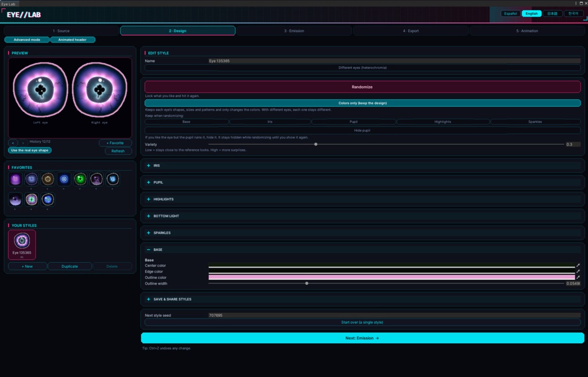
Task: Keep Highlights when randomizing
Action: [443, 122]
